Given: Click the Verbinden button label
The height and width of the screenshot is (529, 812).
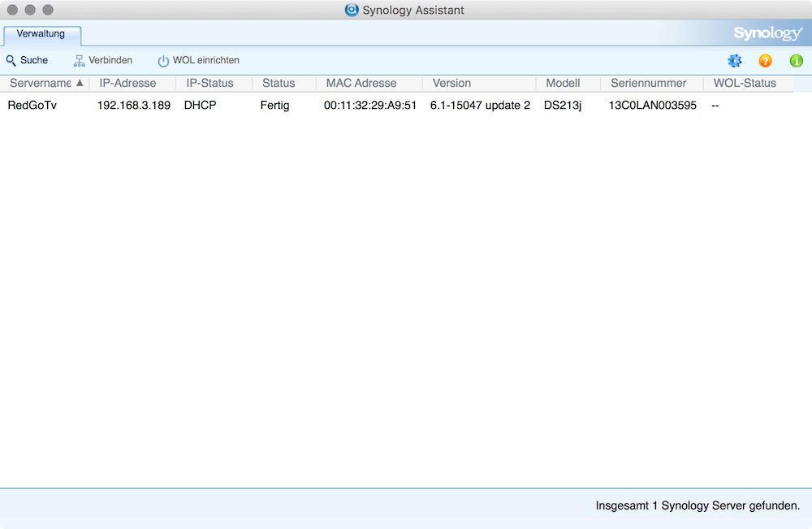Looking at the screenshot, I should [x=110, y=60].
